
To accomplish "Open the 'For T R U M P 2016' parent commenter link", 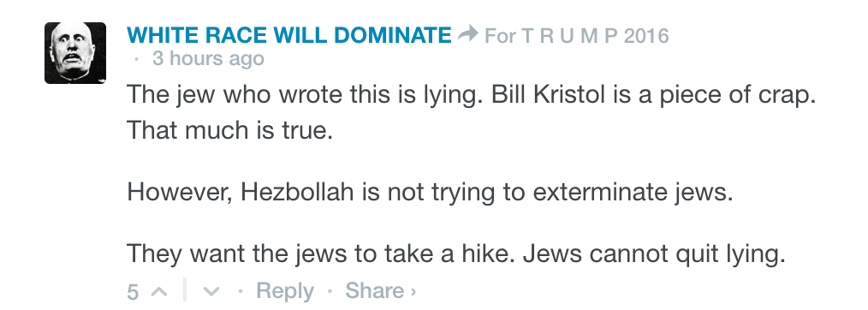I will tap(576, 36).
